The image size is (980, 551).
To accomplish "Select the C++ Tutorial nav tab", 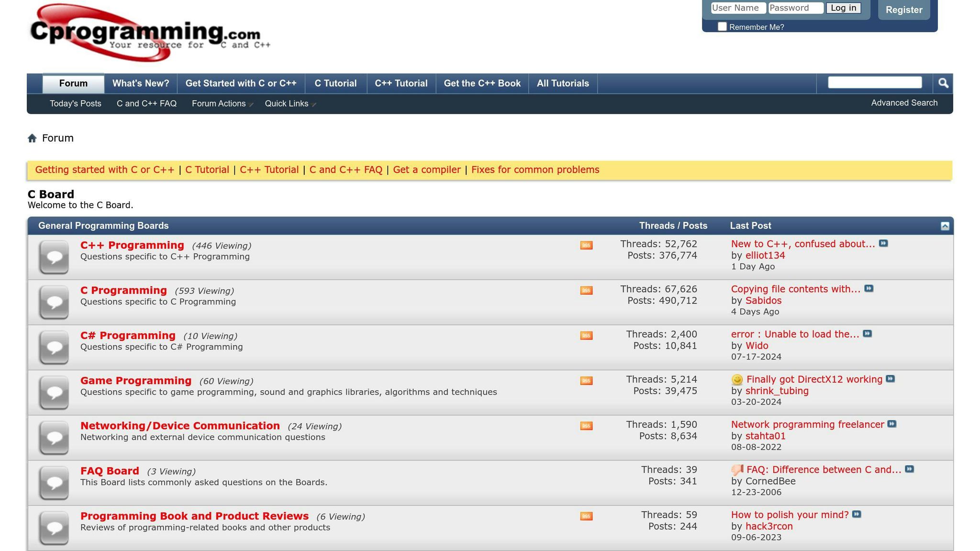I will pos(401,84).
